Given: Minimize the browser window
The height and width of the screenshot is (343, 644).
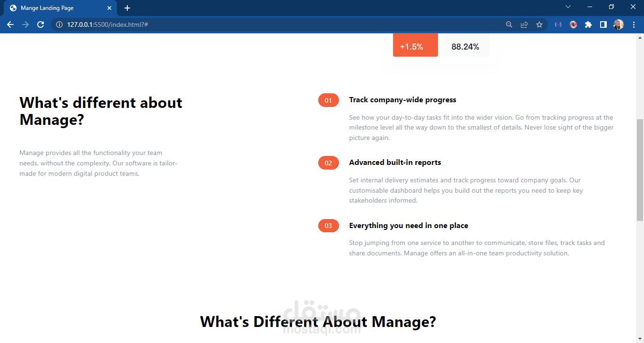Looking at the screenshot, I should pyautogui.click(x=589, y=7).
